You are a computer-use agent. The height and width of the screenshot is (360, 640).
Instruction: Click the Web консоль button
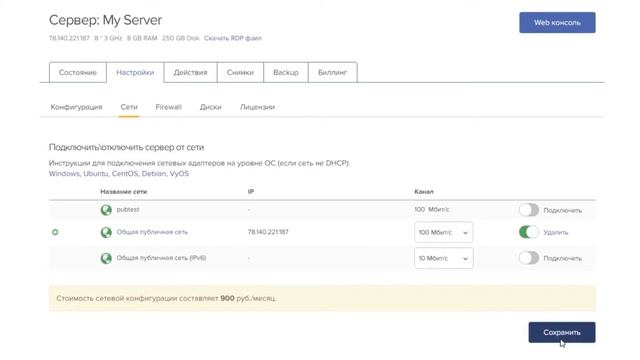[557, 22]
